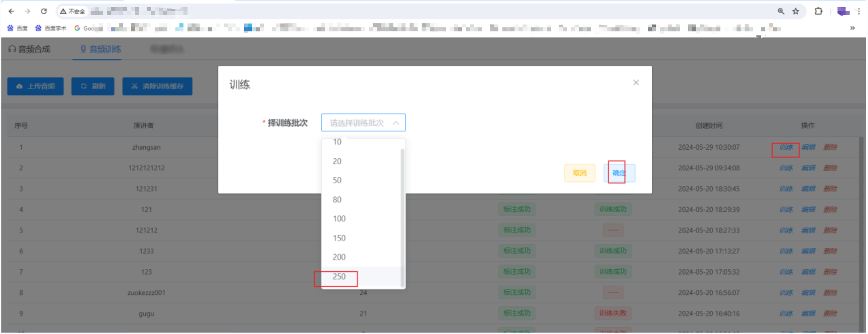Screen dimensions: 868x334
Task: Open the 请选择训练批次 dropdown
Action: pos(363,122)
